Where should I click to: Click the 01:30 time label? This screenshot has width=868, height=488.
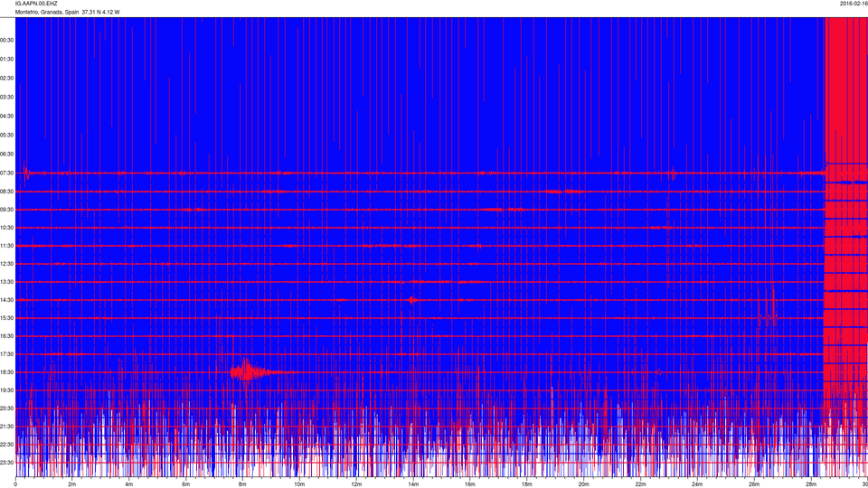click(x=6, y=60)
